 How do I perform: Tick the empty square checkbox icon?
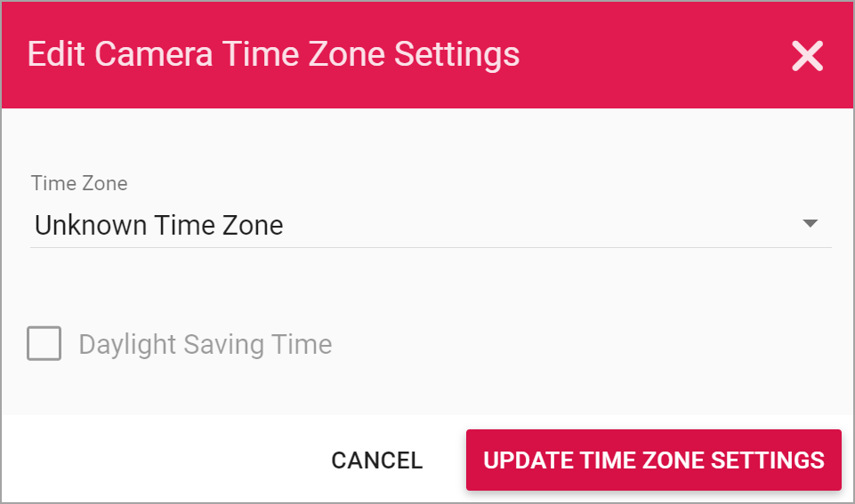click(x=44, y=343)
